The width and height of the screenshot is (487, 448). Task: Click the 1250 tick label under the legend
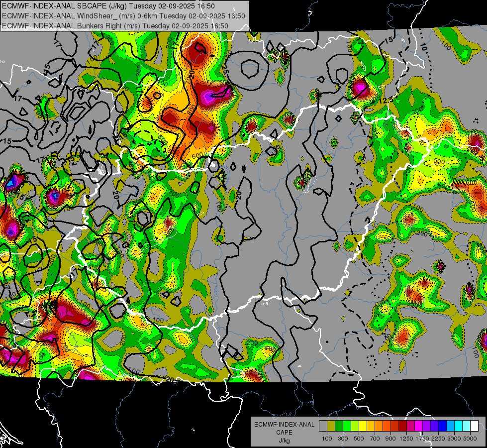coord(406,439)
